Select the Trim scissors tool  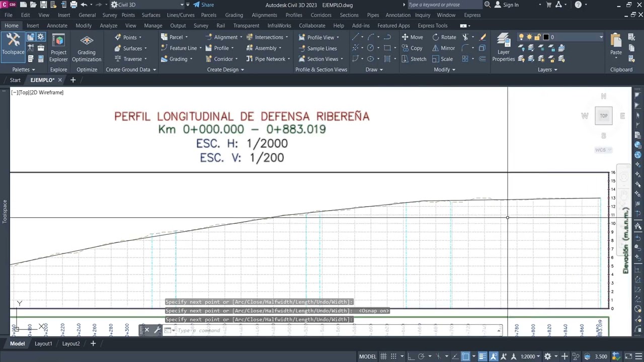pyautogui.click(x=465, y=37)
